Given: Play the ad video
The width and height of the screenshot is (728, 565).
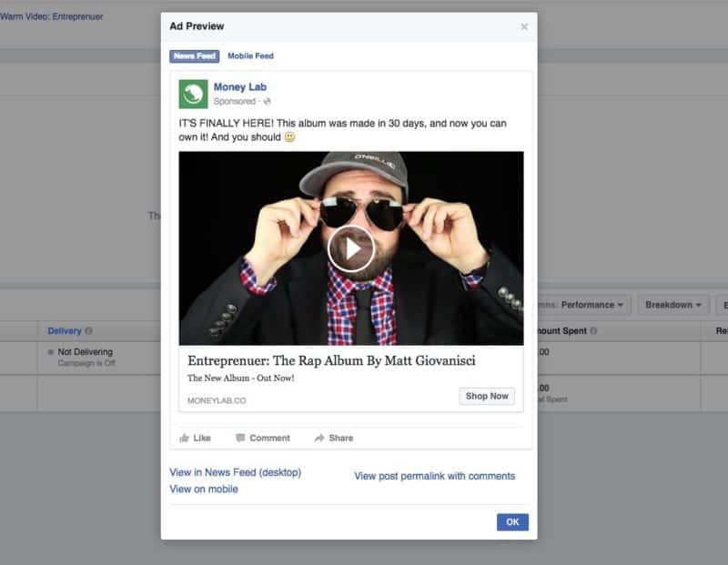Looking at the screenshot, I should click(x=351, y=249).
